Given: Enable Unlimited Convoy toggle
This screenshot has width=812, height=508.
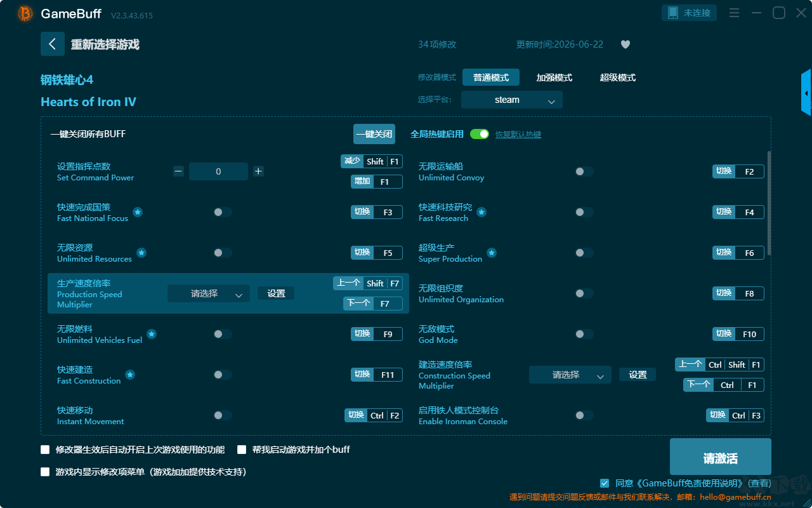Looking at the screenshot, I should tap(584, 171).
